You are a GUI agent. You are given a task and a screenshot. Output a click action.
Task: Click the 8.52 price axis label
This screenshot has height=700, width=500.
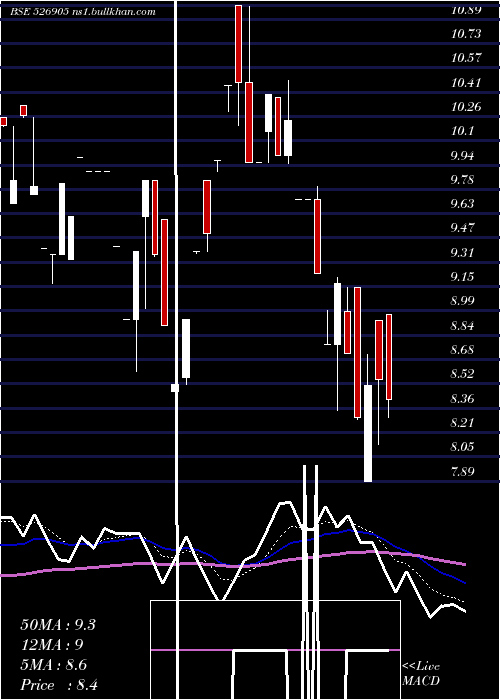pos(462,374)
